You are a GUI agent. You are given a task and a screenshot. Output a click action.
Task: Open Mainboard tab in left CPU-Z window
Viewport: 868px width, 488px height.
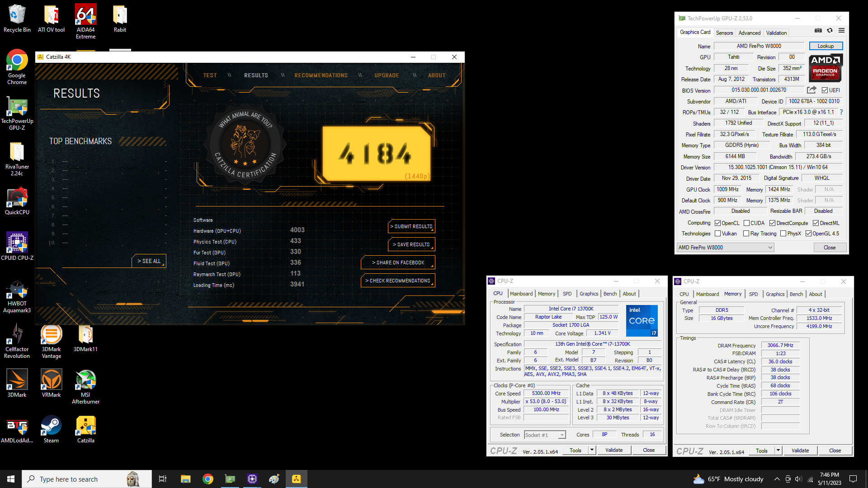click(521, 294)
